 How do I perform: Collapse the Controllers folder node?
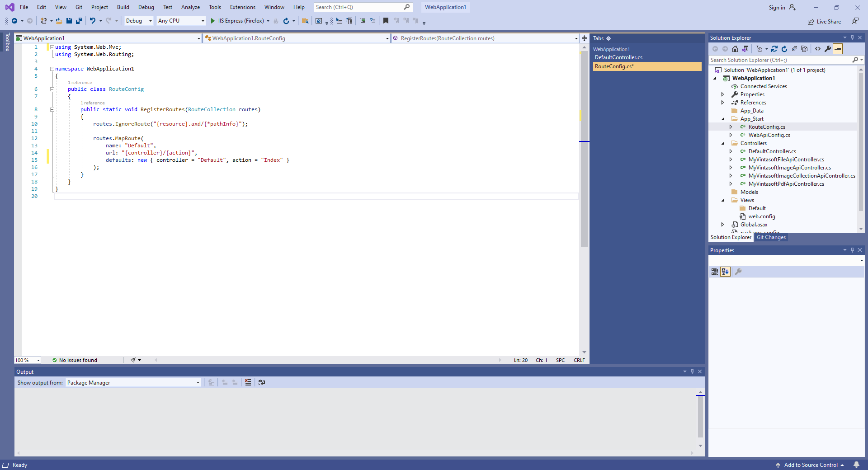pos(723,143)
